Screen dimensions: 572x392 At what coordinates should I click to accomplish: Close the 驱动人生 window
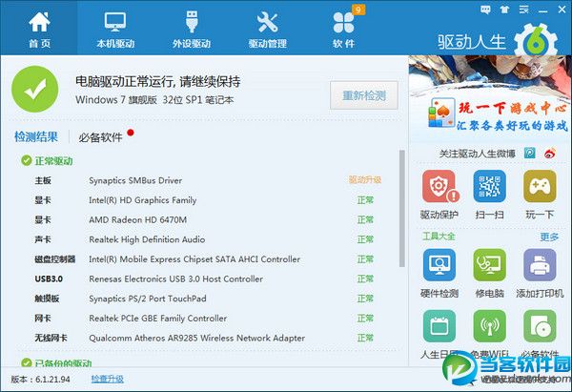tap(562, 10)
